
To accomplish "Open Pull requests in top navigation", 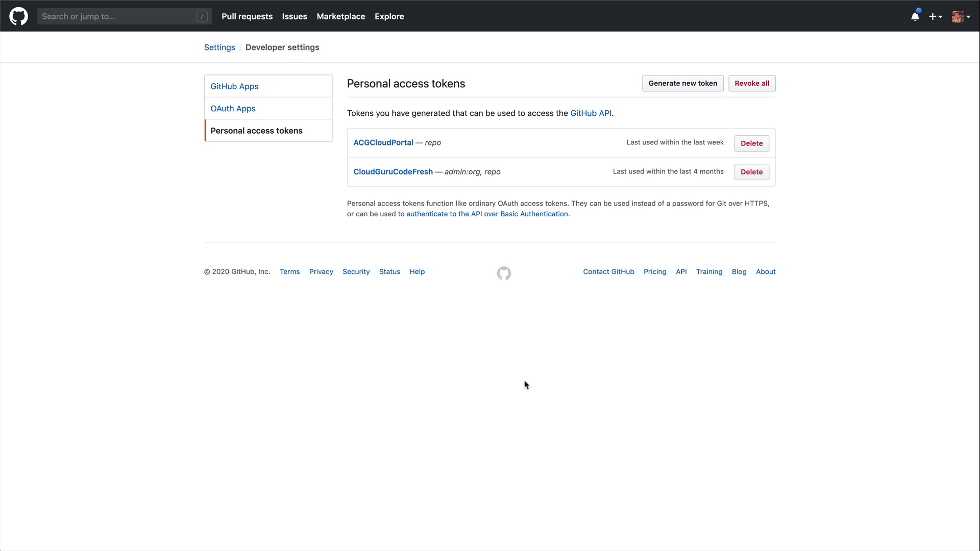I will (247, 16).
